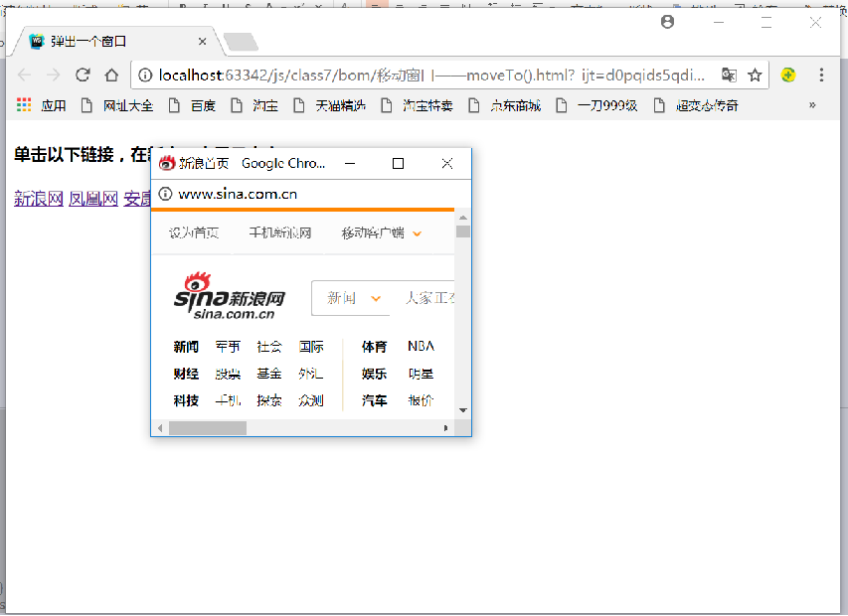The height and width of the screenshot is (616, 848).
Task: Open the 体育 channel link
Action: tap(374, 347)
